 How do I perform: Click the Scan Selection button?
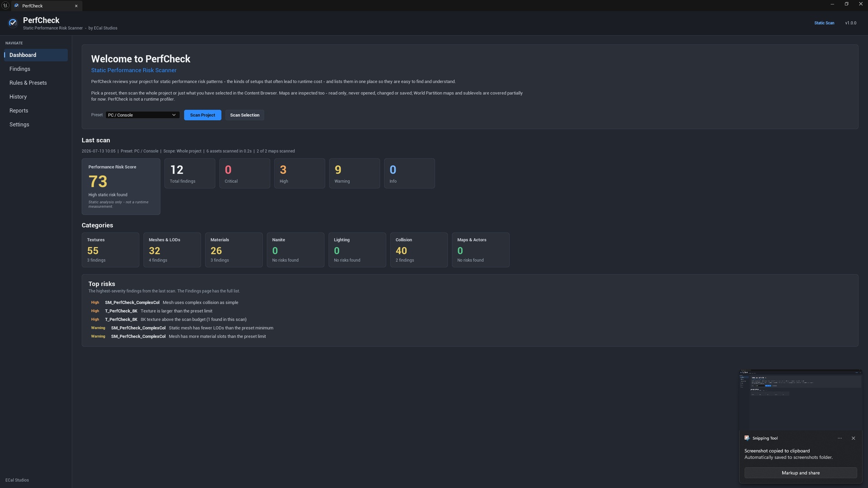[x=245, y=115]
